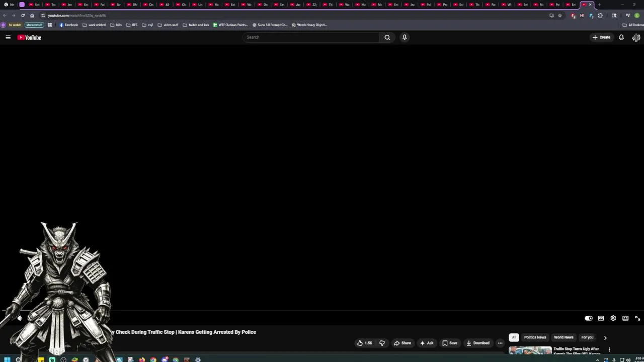Download the video
Image resolution: width=644 pixels, height=362 pixels.
tap(478, 343)
